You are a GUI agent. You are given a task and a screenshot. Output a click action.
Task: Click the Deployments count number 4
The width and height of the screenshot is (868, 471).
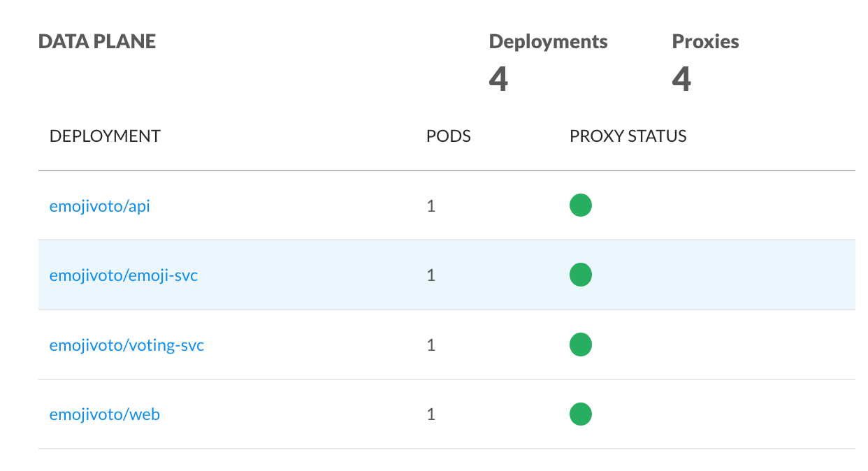pos(498,79)
